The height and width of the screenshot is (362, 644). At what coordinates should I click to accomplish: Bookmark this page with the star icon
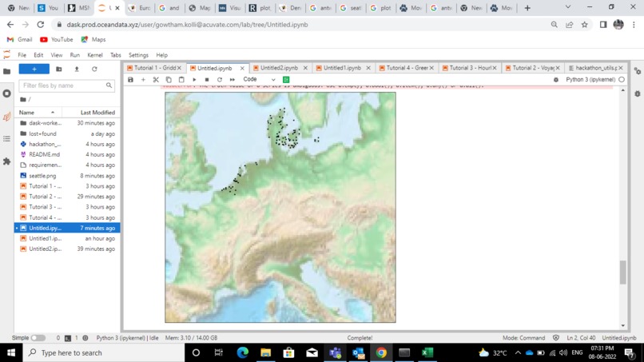(x=584, y=25)
